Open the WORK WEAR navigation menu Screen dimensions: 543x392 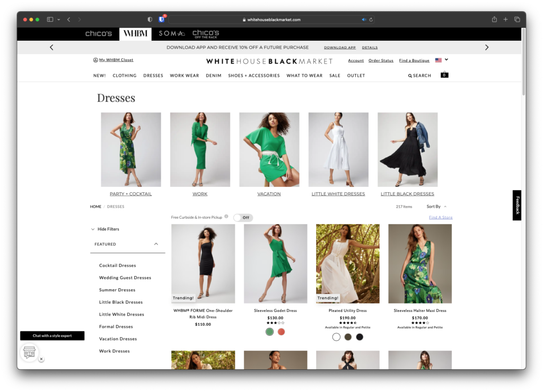click(x=184, y=75)
